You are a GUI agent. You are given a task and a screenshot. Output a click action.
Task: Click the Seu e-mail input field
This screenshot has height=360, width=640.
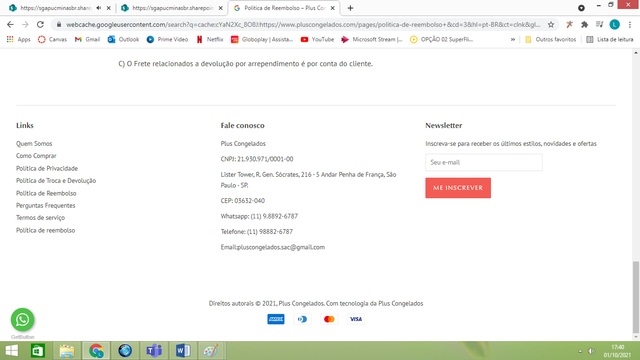tap(484, 162)
